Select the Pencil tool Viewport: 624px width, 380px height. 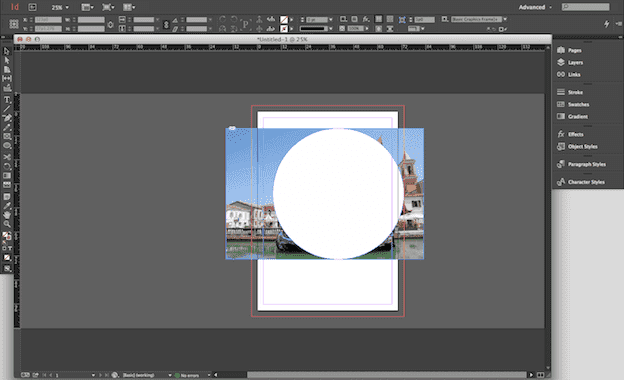(x=7, y=127)
